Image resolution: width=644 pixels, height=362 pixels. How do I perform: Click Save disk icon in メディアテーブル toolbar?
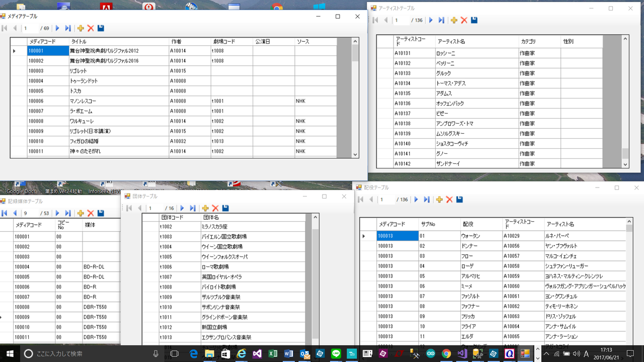(101, 29)
